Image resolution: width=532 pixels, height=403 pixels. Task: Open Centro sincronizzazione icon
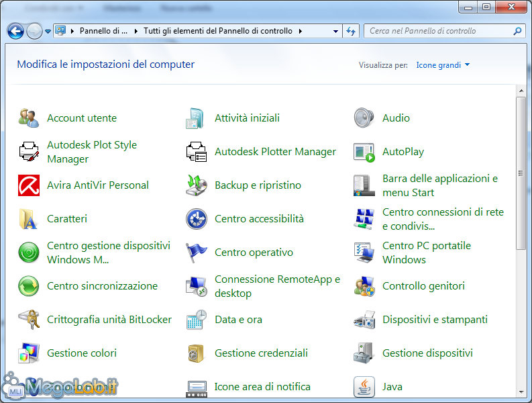(28, 286)
